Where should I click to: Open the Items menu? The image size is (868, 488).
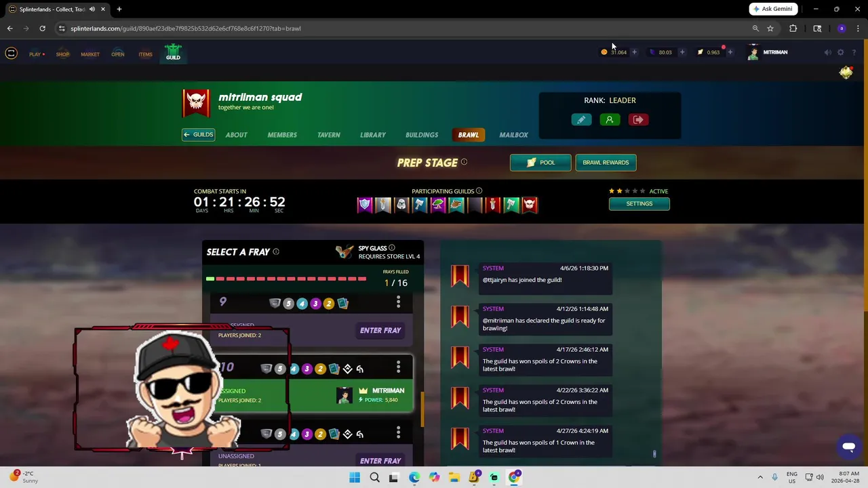tap(145, 54)
